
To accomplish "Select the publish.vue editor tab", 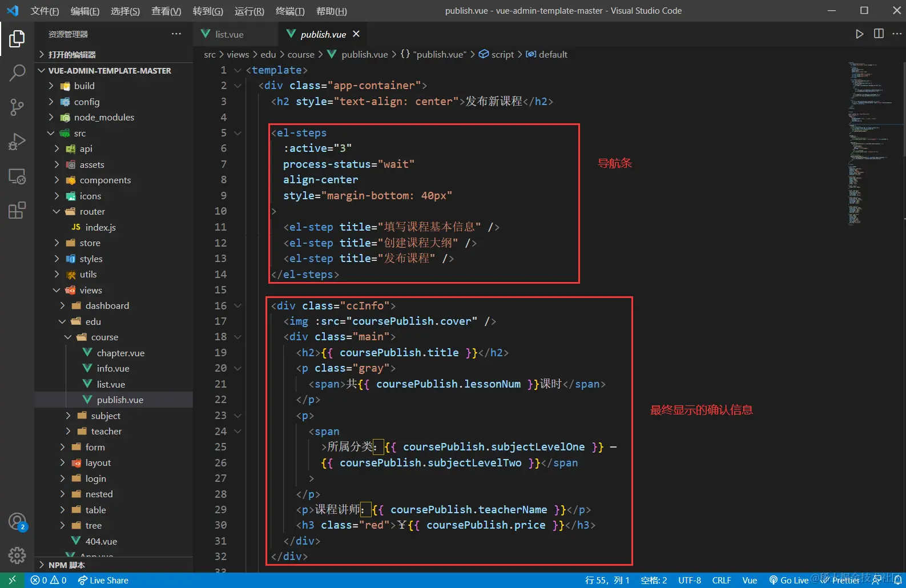I will [323, 34].
